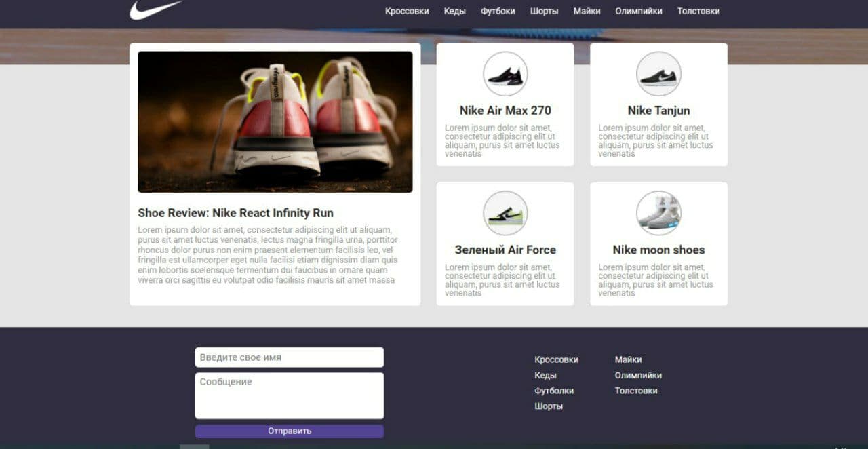Viewport: 868px width, 449px height.
Task: Select the green Air Force shoe icon
Action: pos(505,213)
